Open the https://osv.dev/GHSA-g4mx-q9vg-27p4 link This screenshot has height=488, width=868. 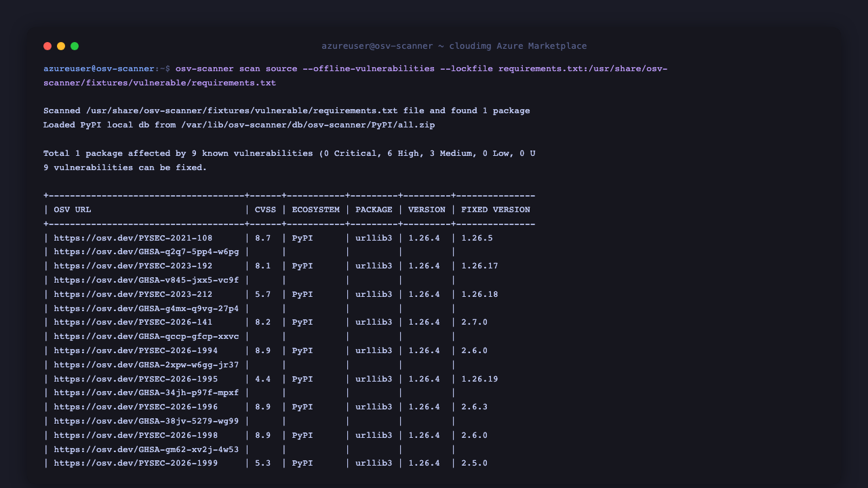[146, 308]
